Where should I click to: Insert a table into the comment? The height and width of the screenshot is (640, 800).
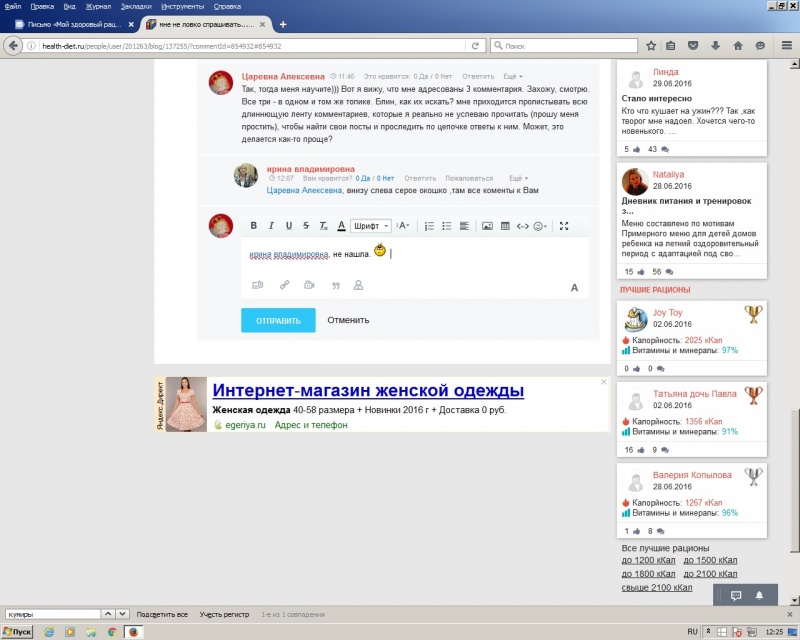[x=505, y=226]
